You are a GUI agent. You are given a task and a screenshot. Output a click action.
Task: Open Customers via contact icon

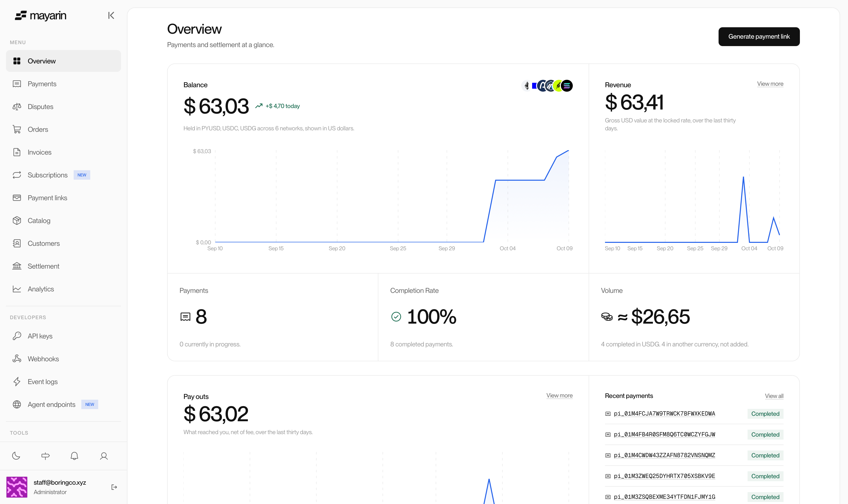[x=17, y=243]
